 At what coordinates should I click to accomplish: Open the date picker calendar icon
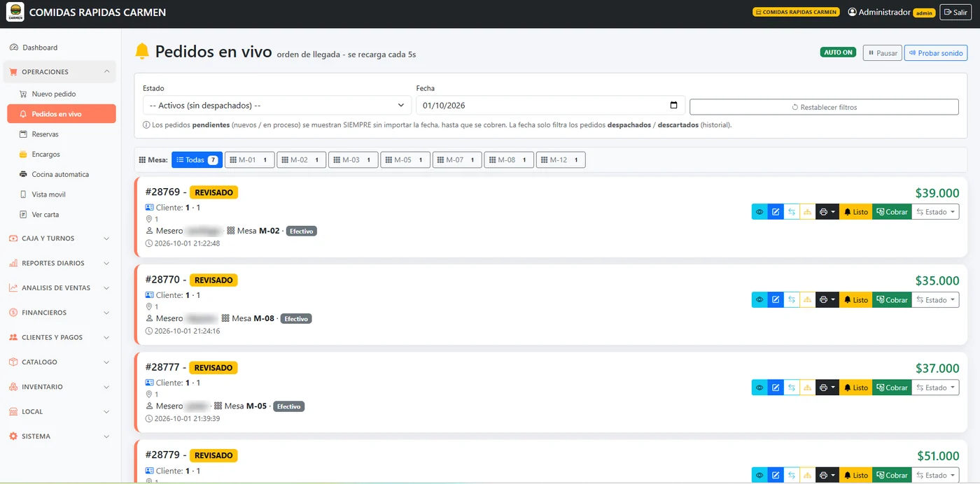click(673, 106)
